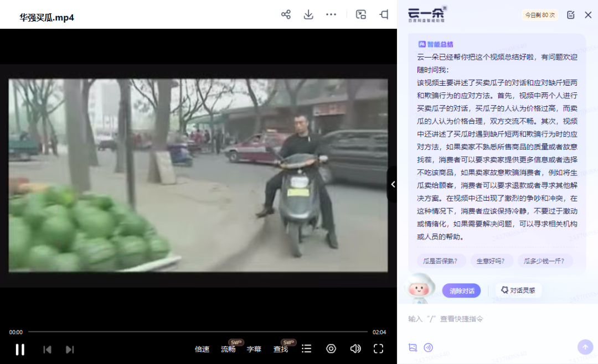Click the screenshot icon below chat input

pyautogui.click(x=413, y=347)
